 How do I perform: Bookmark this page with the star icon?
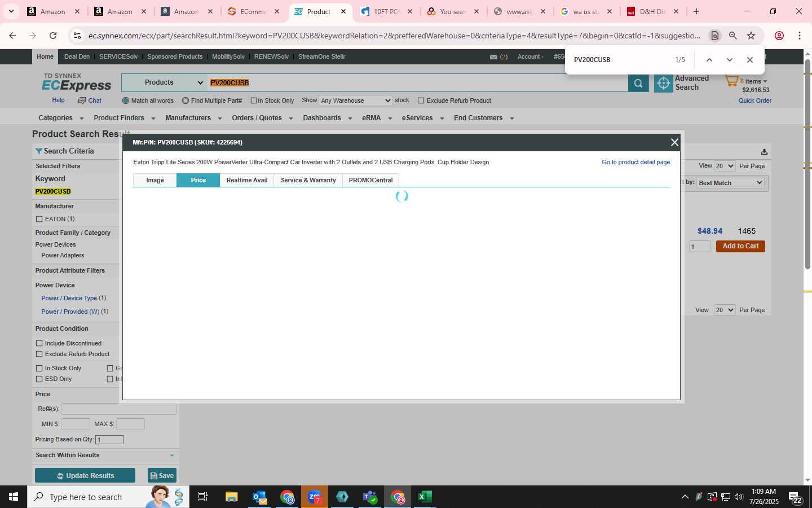tap(751, 36)
